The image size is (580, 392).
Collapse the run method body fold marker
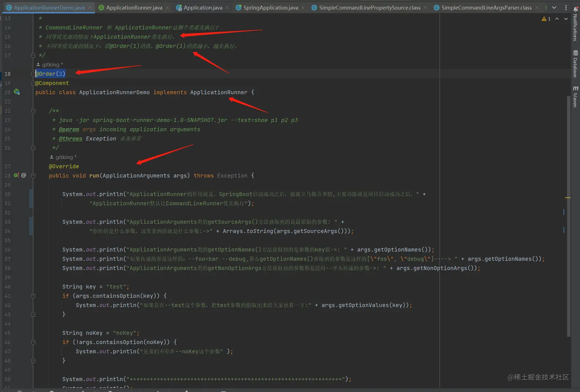point(33,175)
